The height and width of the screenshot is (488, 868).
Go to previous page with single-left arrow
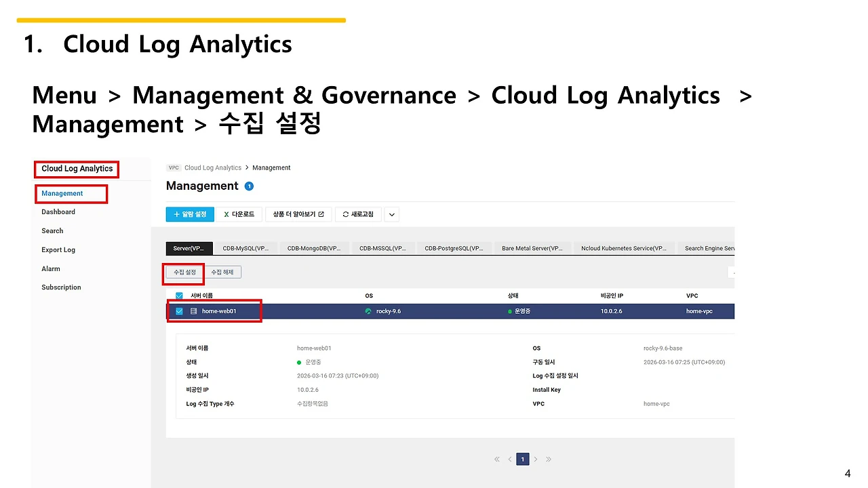(x=510, y=460)
